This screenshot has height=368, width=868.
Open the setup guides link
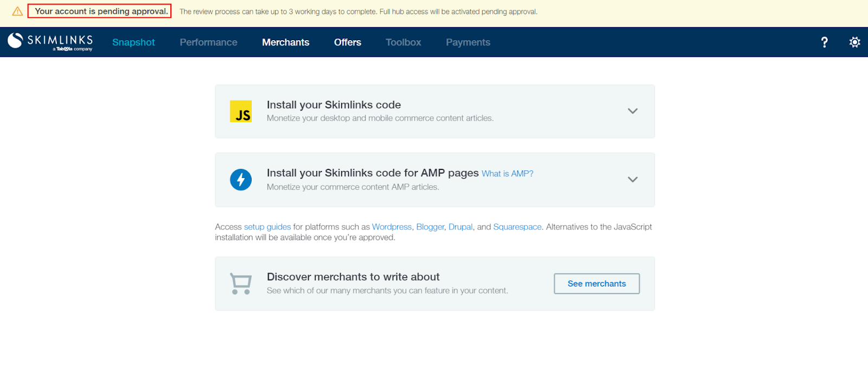coord(267,227)
